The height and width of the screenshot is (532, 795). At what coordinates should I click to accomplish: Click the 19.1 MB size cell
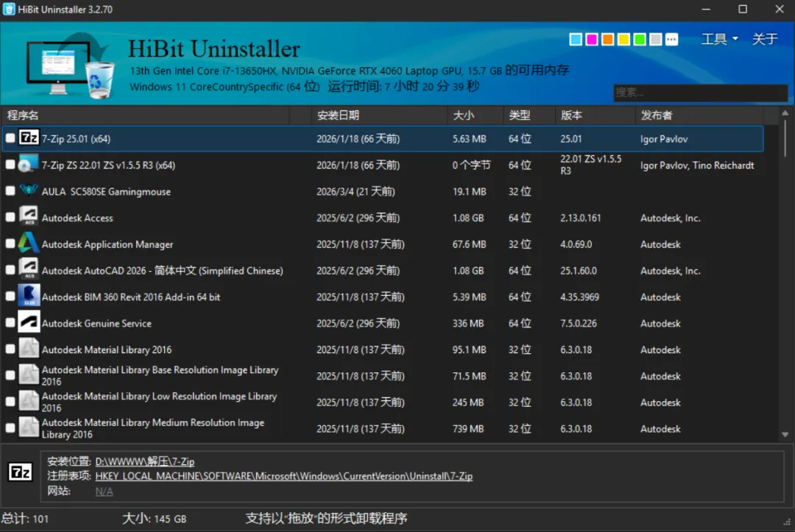(x=469, y=191)
